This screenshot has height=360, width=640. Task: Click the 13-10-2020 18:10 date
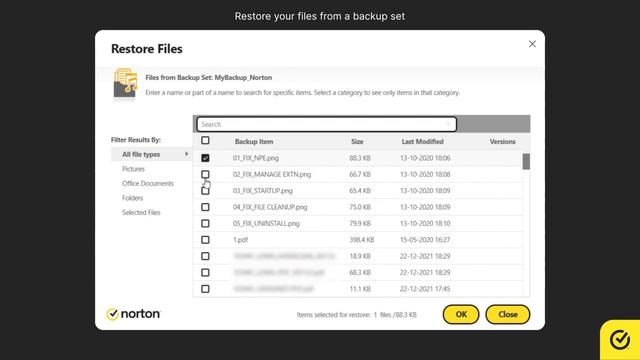point(425,223)
